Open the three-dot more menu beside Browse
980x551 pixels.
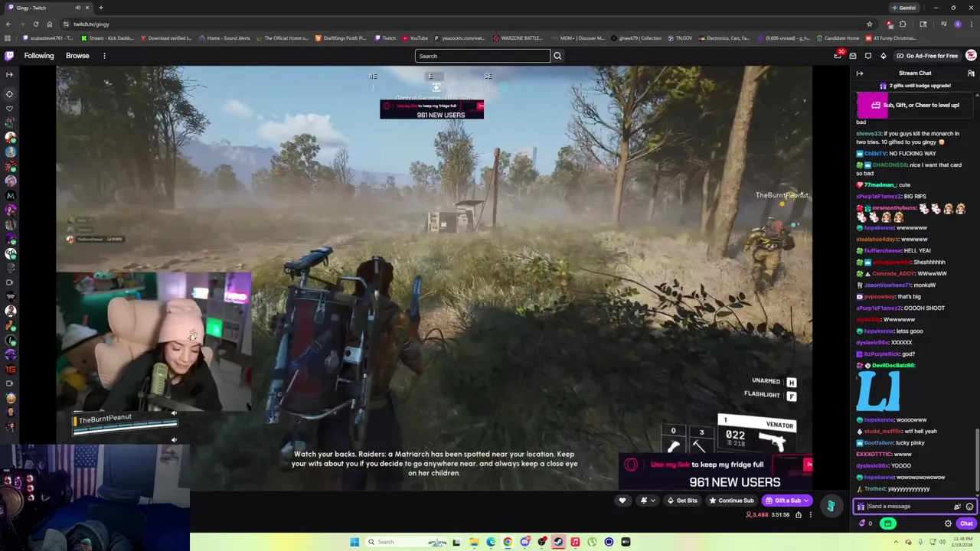(x=104, y=56)
